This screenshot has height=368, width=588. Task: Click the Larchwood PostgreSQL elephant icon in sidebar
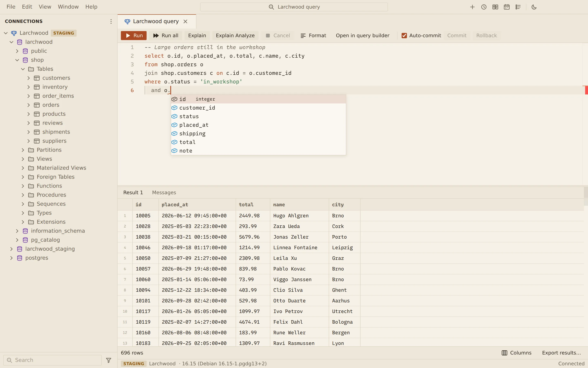click(x=14, y=33)
